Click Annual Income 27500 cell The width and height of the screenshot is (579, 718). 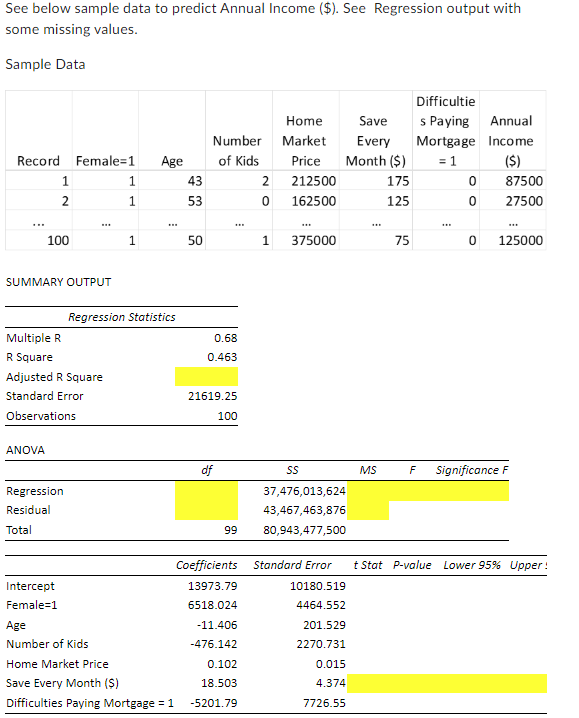524,201
